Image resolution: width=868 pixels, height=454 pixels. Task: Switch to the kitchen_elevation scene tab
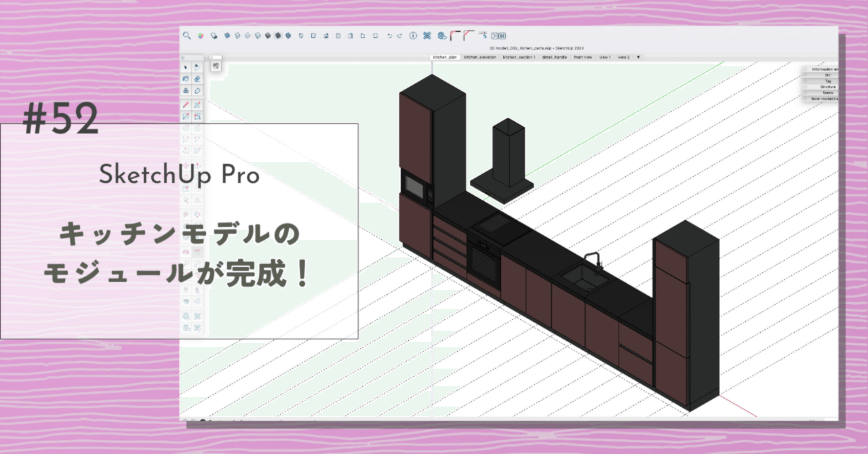pos(479,57)
